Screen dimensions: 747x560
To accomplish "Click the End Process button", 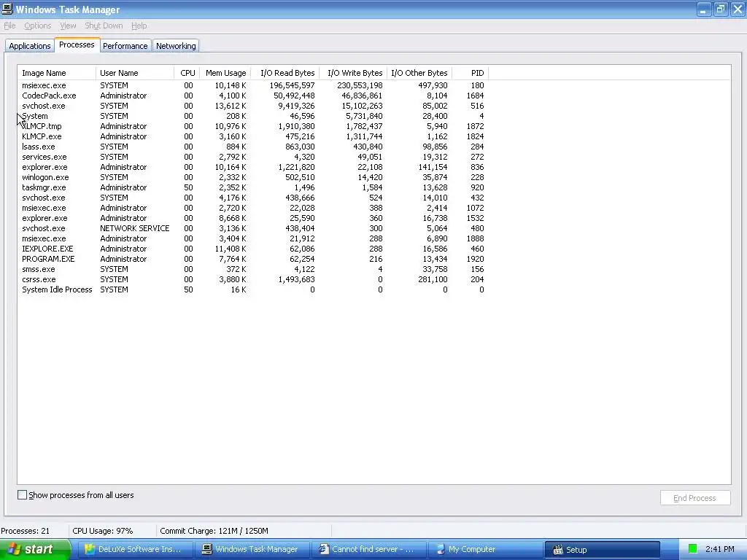I will tap(695, 497).
